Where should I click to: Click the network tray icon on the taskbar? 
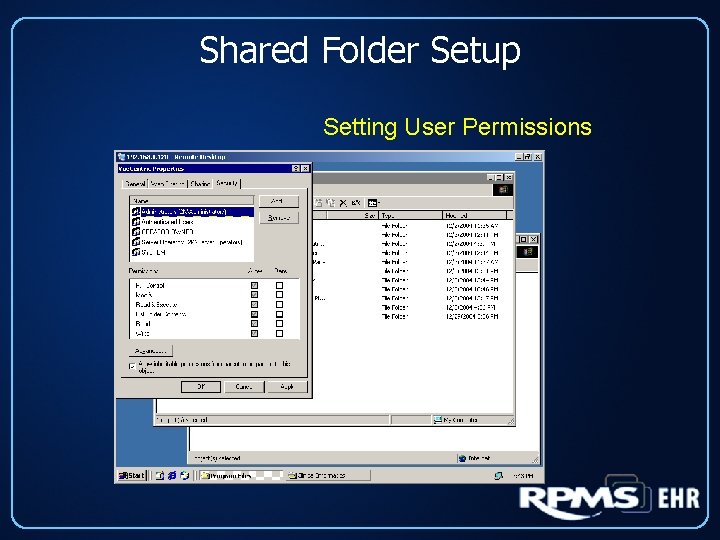(x=498, y=476)
